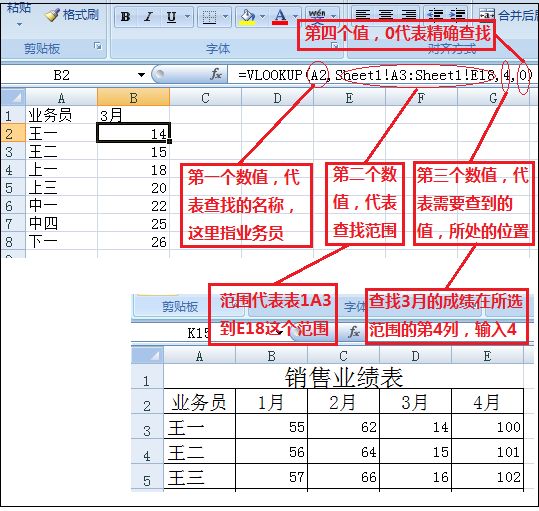Click the 合并后 merge cells button

pos(509,15)
